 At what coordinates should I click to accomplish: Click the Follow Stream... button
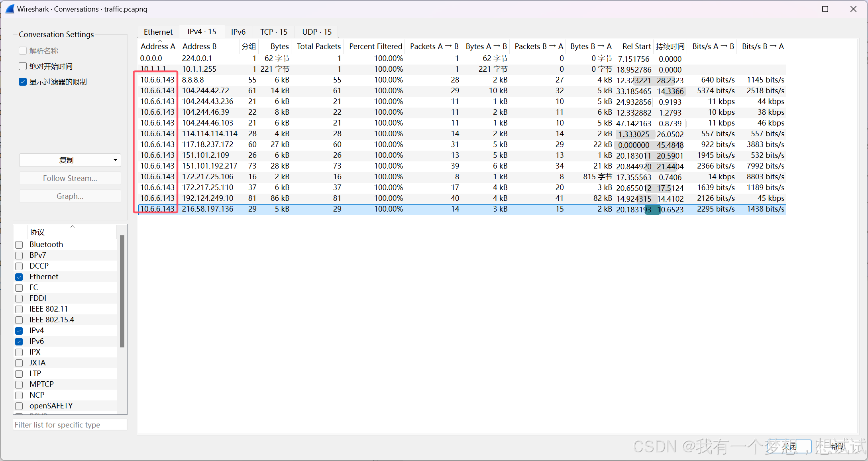coord(70,178)
